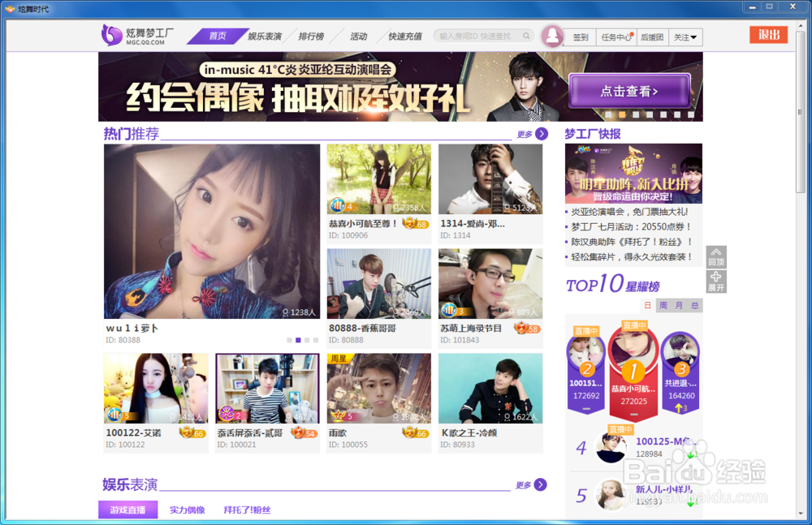Open rank 4 avatar 100125-M兔
812x525 pixels.
(611, 447)
